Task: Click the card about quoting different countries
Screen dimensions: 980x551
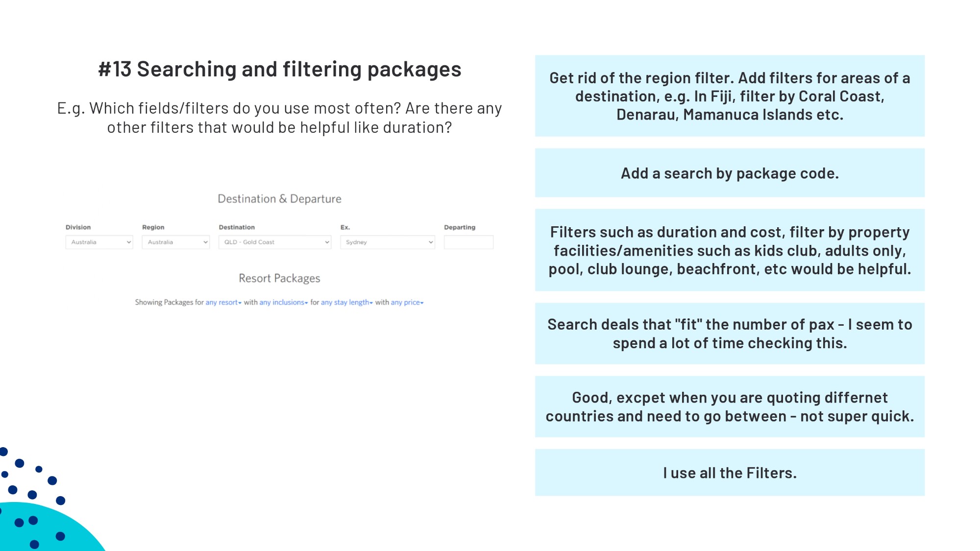Action: [x=730, y=407]
